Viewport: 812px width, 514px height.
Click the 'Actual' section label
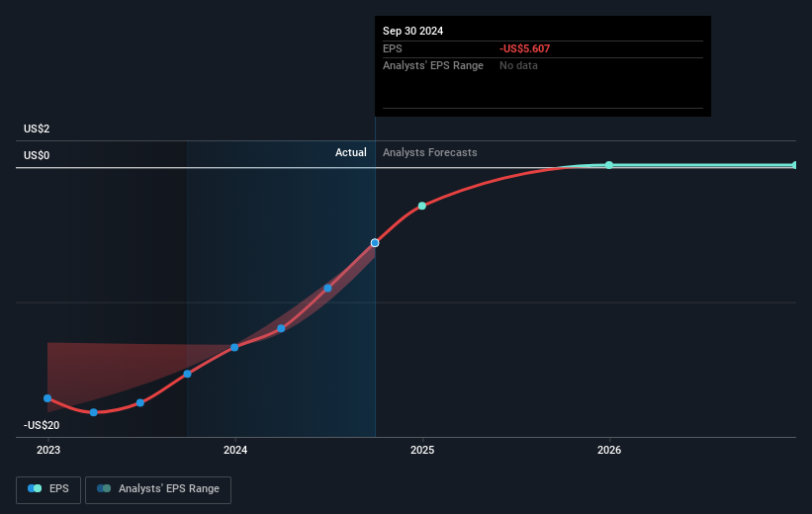(350, 152)
